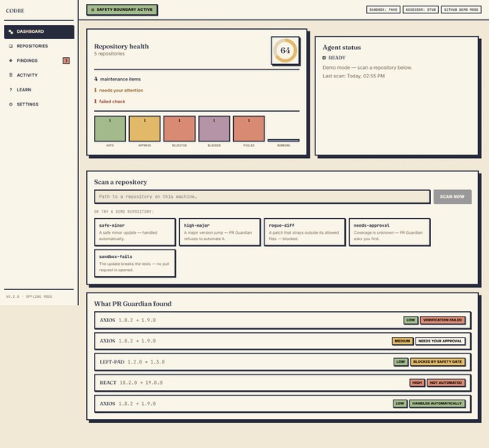Open the Learn section

point(39,90)
